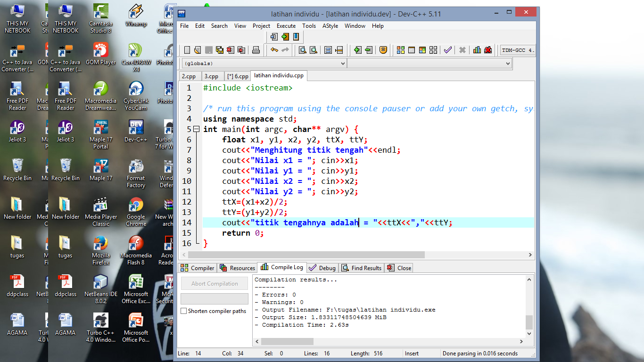
Task: Switch to the 3.cpp editor tab
Action: [211, 76]
